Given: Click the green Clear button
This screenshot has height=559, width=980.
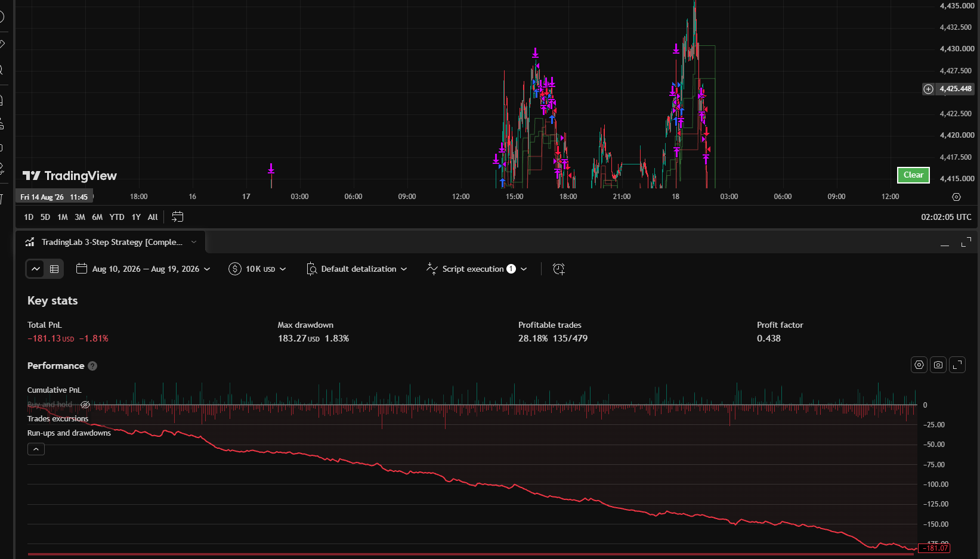Looking at the screenshot, I should point(913,175).
